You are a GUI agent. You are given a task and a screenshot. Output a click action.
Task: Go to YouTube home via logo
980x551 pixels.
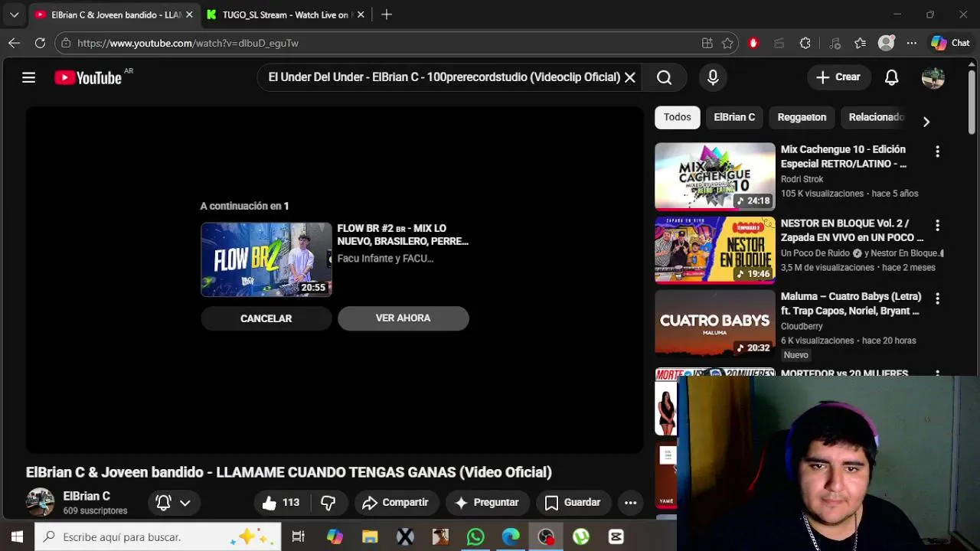click(x=88, y=77)
